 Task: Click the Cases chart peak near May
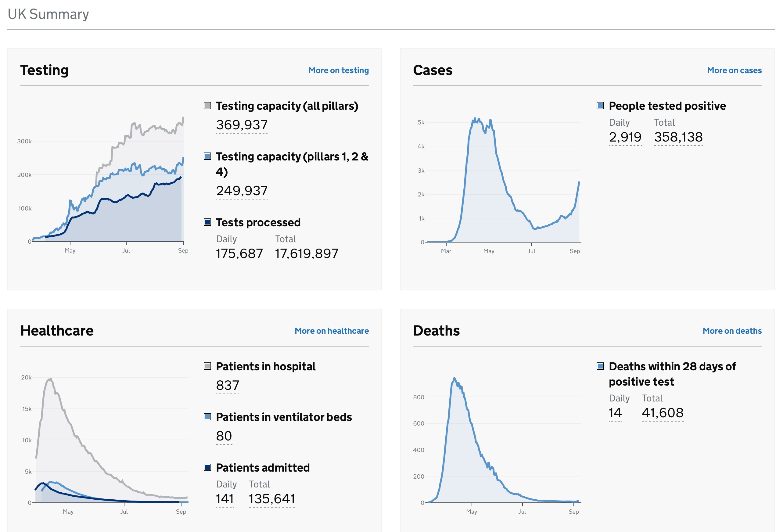(476, 120)
